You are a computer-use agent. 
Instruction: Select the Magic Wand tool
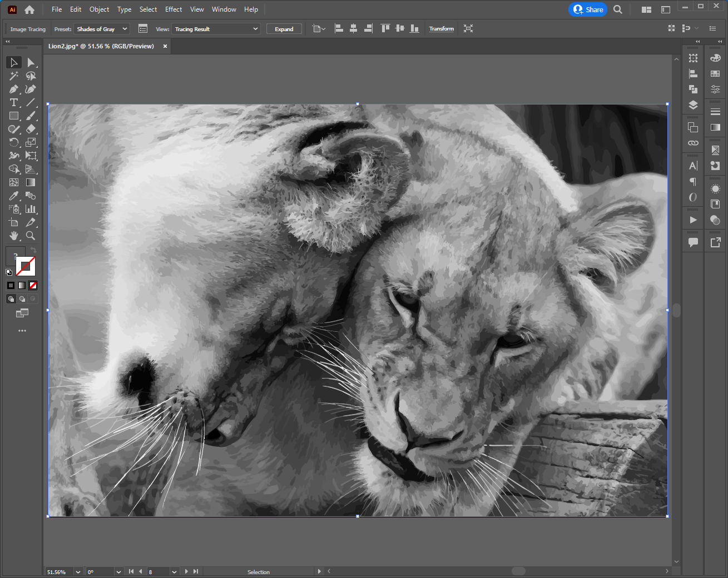14,76
